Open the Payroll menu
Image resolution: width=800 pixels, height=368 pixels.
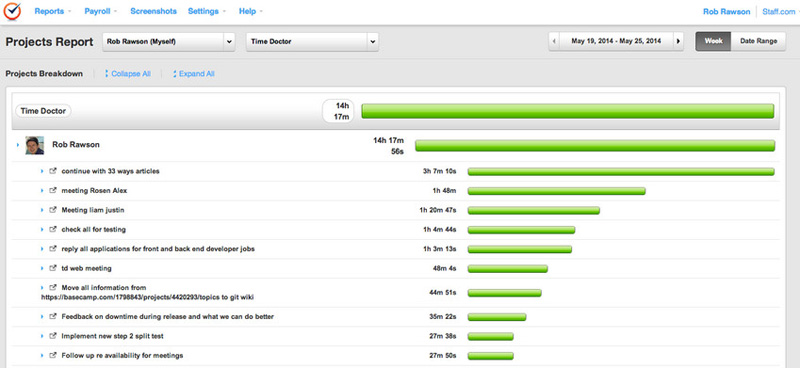(x=101, y=11)
